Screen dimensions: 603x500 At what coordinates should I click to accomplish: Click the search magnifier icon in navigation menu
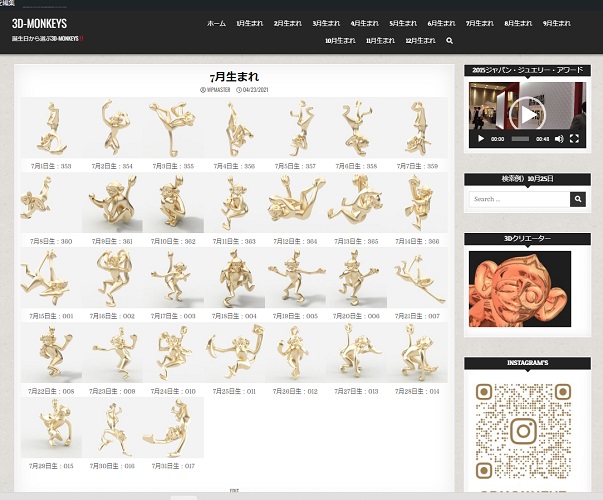coord(449,41)
